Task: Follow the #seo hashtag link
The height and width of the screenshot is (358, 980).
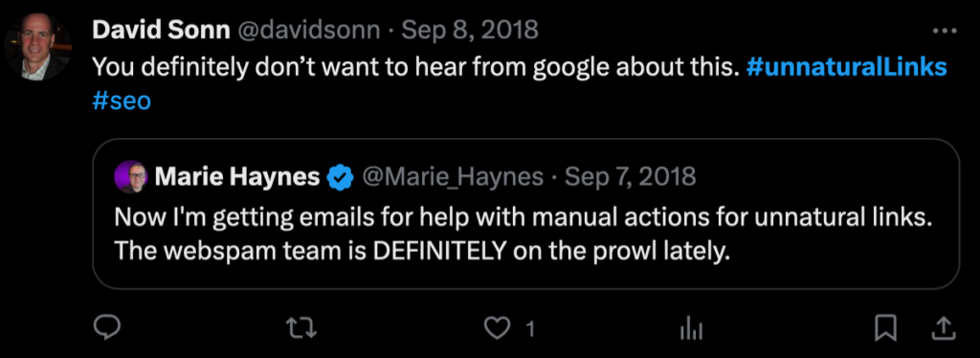Action: 122,101
